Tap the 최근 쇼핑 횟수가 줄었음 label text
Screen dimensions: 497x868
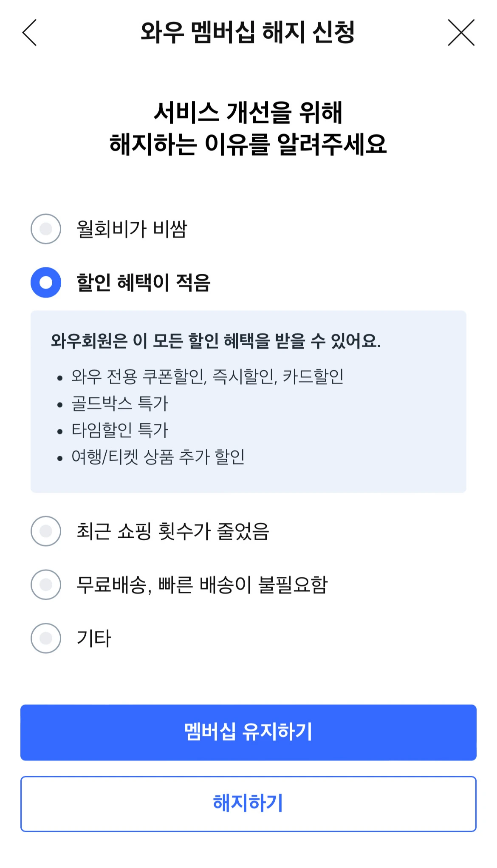173,531
